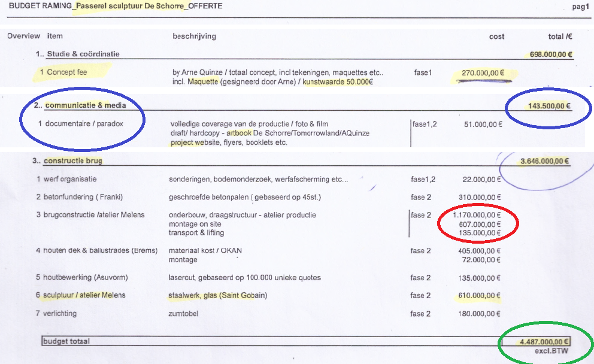Click the zumtobel description text
Screen dimensions: 594x364
[x=184, y=314]
